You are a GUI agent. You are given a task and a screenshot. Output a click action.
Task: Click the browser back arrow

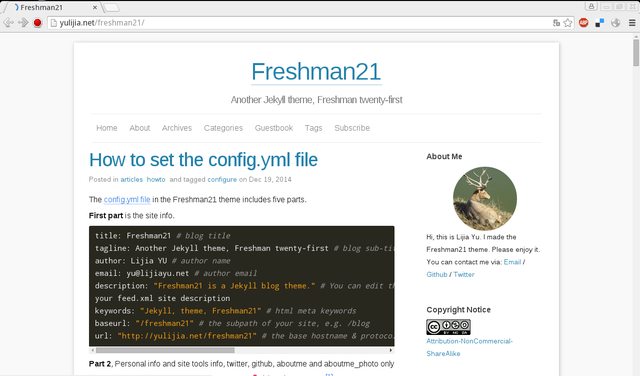tap(8, 23)
